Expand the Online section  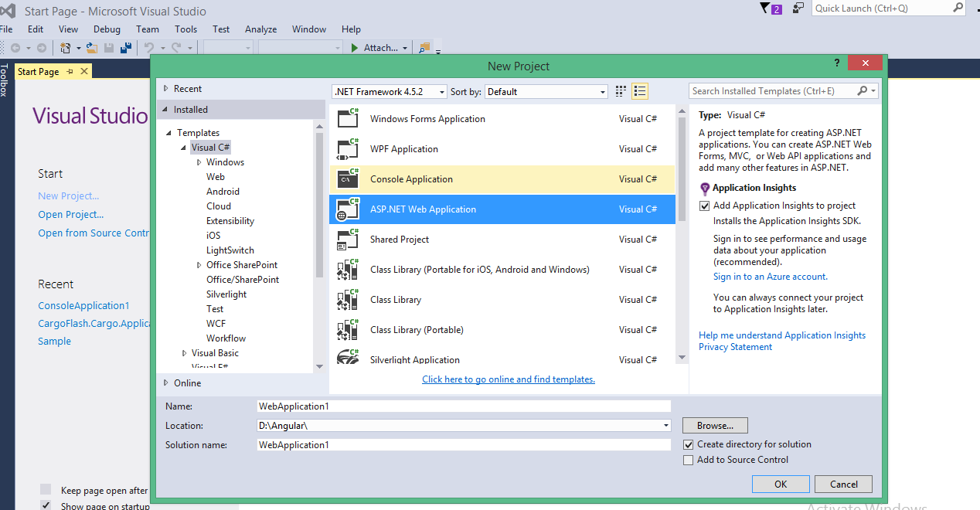pyautogui.click(x=165, y=382)
